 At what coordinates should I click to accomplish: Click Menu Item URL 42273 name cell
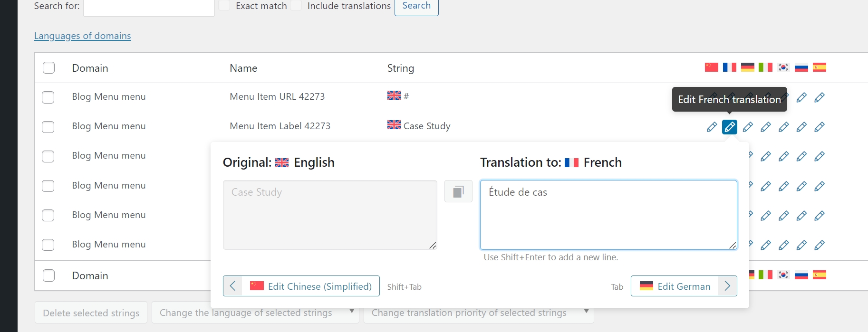(x=277, y=96)
